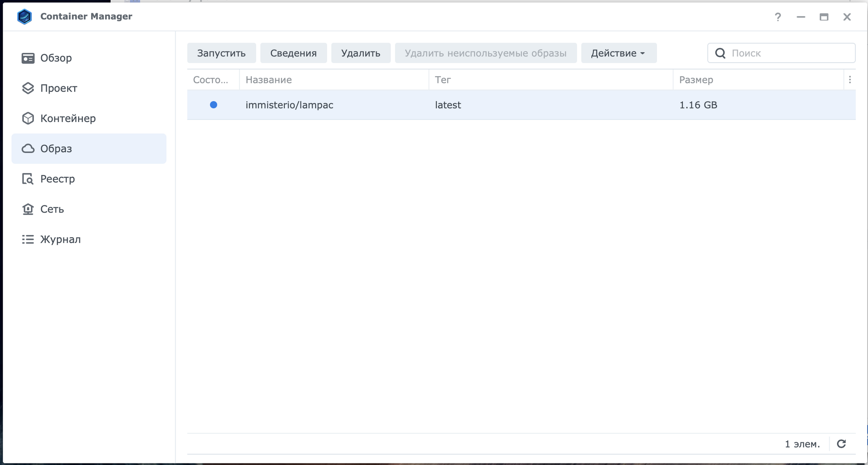Open the help question mark icon
868x465 pixels.
pos(778,17)
